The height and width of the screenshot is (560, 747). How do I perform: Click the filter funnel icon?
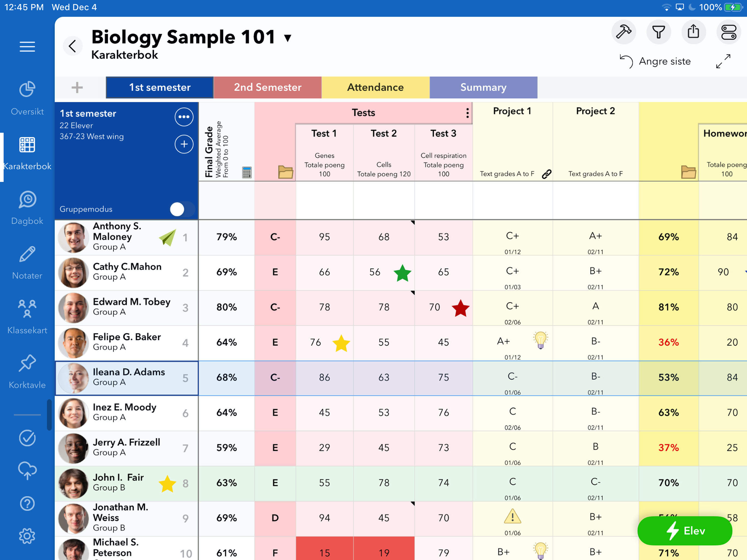click(658, 32)
